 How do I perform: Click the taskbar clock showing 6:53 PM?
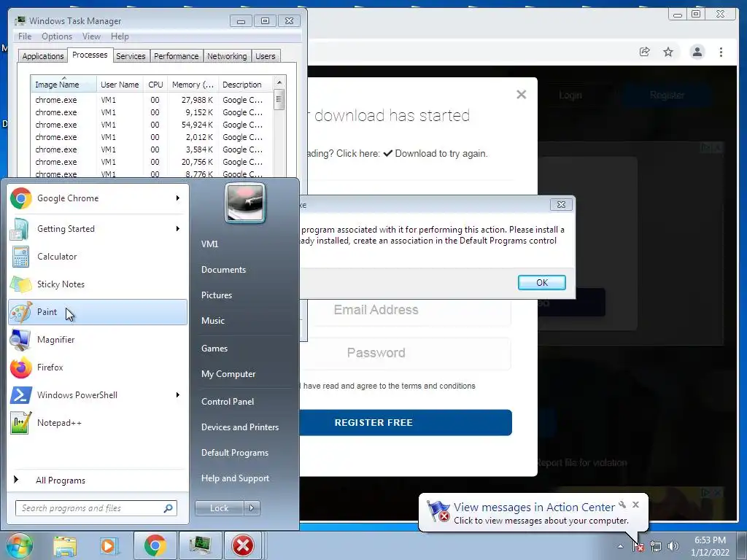[x=710, y=546]
